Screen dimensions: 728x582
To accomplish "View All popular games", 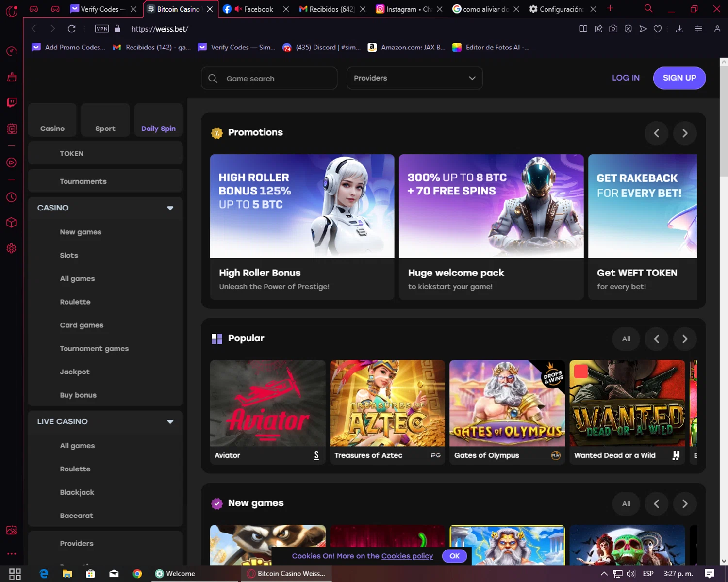I will point(626,339).
